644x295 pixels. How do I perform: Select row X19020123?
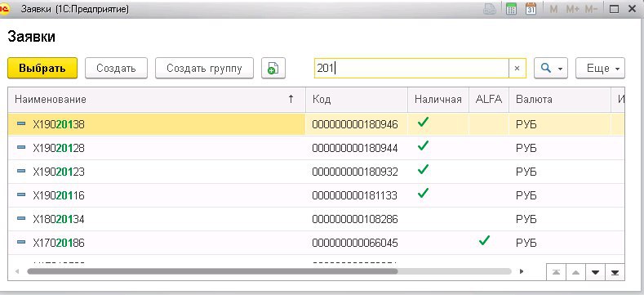[x=316, y=172]
